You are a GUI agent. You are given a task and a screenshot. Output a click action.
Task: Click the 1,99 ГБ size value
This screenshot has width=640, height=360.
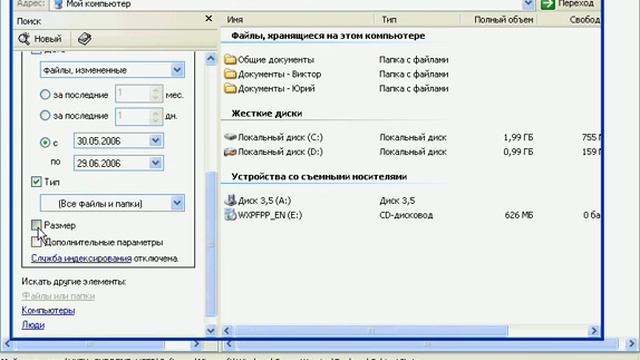(518, 137)
